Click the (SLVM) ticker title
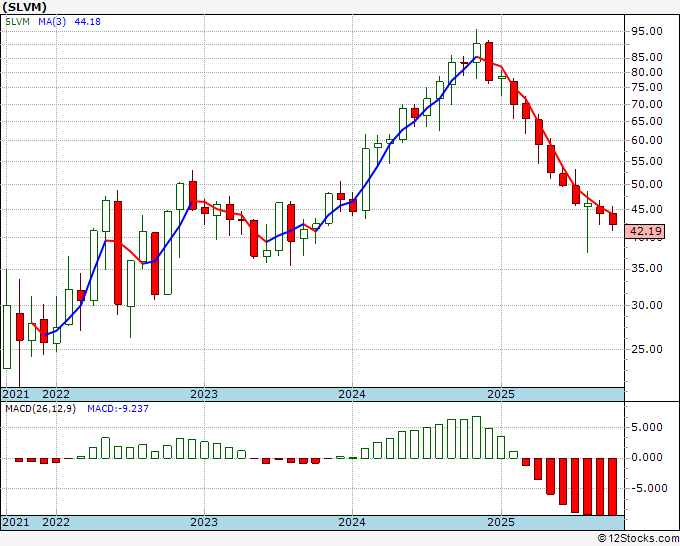680x546 pixels. pyautogui.click(x=24, y=7)
